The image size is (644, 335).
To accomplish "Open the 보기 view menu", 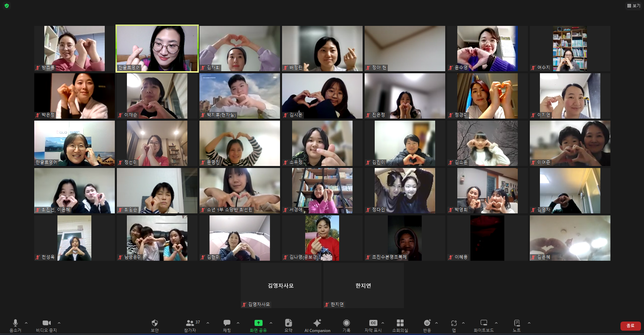I will 633,6.
